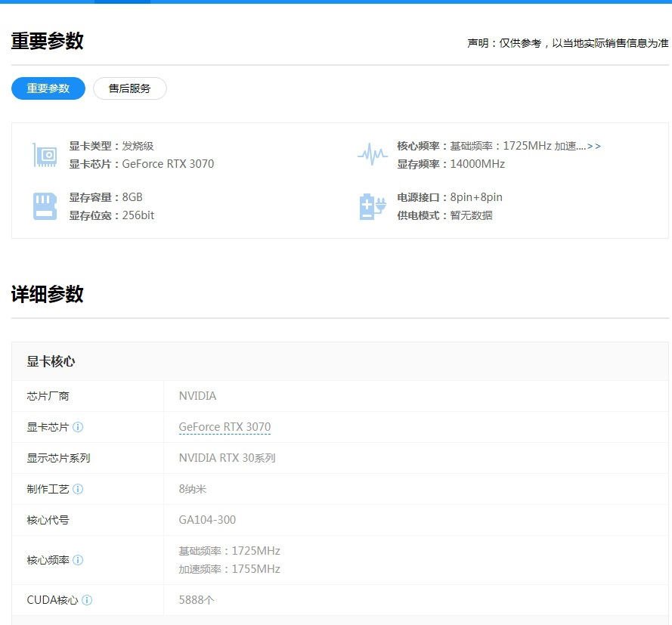Image resolution: width=672 pixels, height=625 pixels.
Task: Select the NVIDIA RTX 30系列 value
Action: pyautogui.click(x=227, y=458)
